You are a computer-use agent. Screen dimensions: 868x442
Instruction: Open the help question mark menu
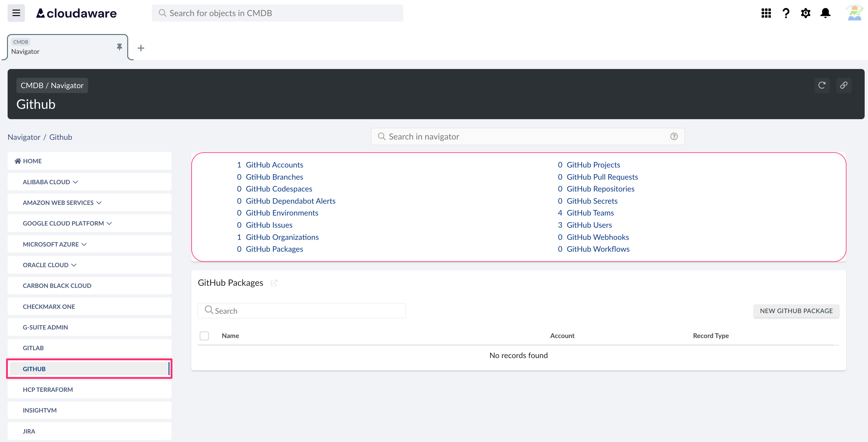(786, 13)
